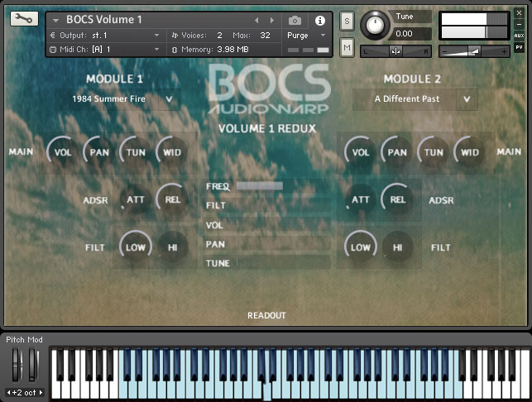532x402 pixels.
Task: Click Module 2 WID knob
Action: [470, 152]
